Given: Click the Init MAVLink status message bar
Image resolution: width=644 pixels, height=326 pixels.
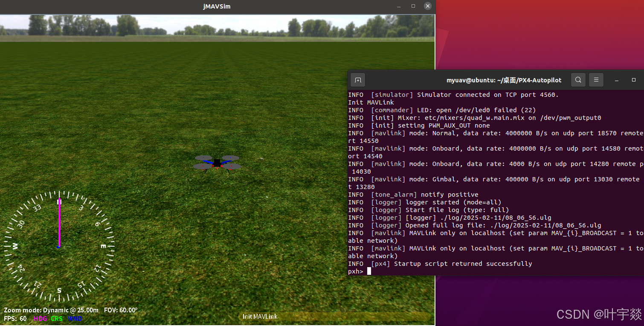Looking at the screenshot, I should [334, 317].
